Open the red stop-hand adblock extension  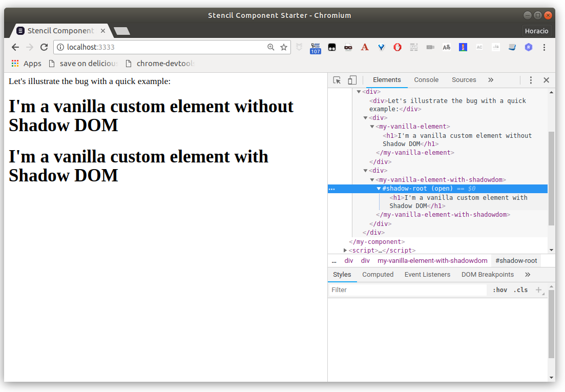pos(397,47)
